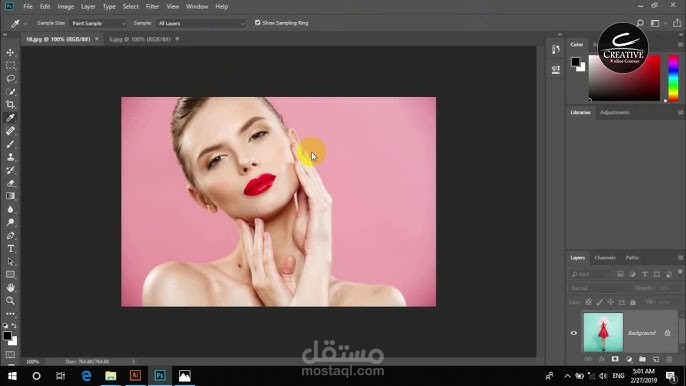This screenshot has height=386, width=686.
Task: Open workspace switcher button
Action: point(655,23)
